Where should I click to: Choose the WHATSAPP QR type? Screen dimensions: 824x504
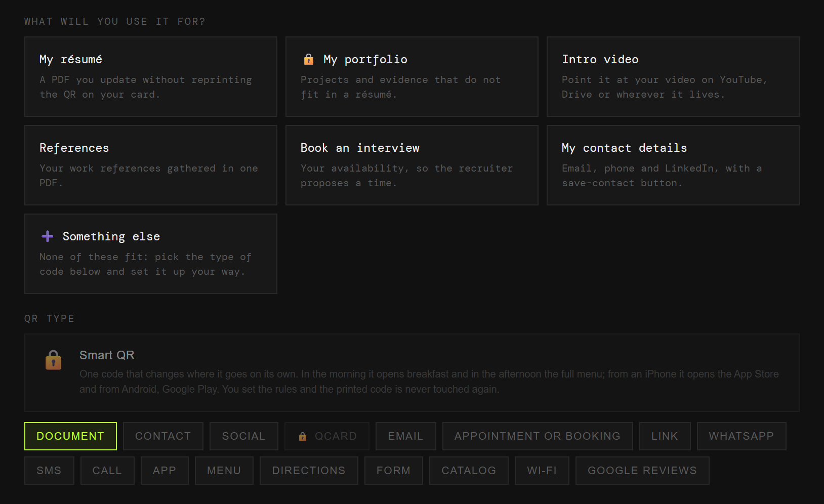tap(741, 436)
